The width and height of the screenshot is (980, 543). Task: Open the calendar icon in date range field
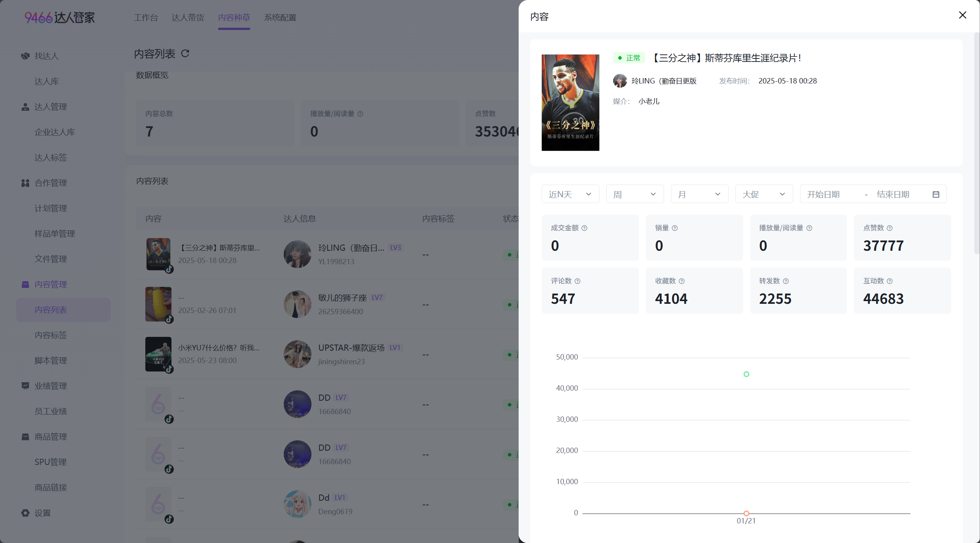pyautogui.click(x=936, y=195)
